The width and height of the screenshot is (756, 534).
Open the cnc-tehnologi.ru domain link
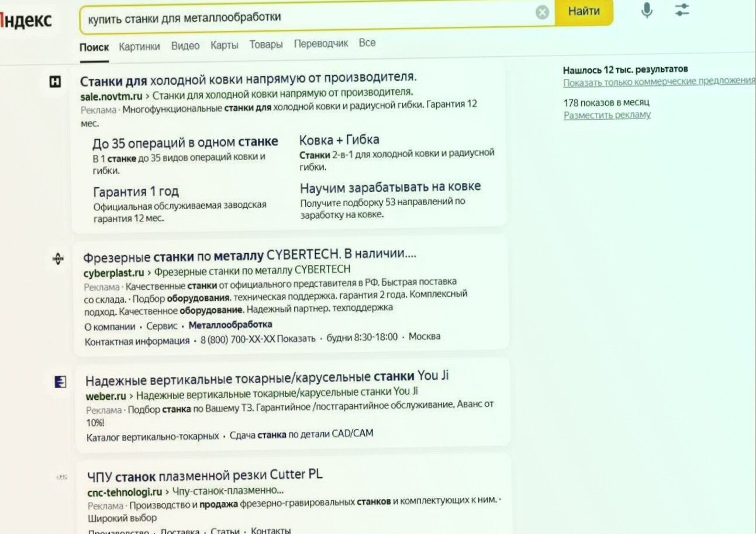click(x=125, y=492)
